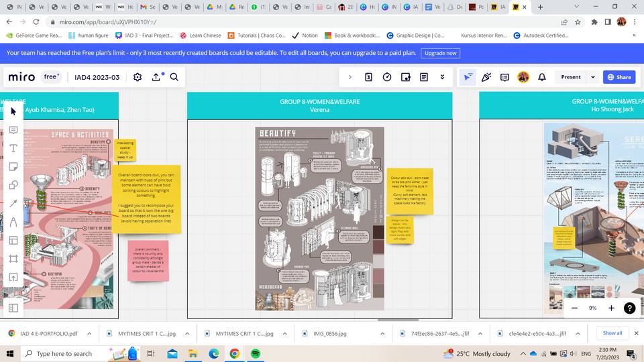This screenshot has height=362, width=644.
Task: Open the timer in top toolbar
Action: pyautogui.click(x=387, y=77)
